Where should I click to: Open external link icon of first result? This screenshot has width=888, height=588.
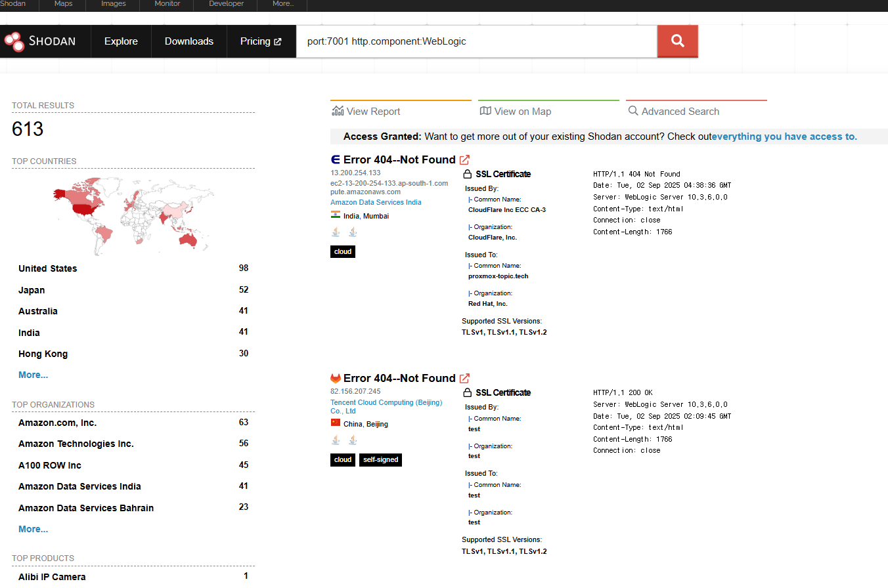pos(464,159)
